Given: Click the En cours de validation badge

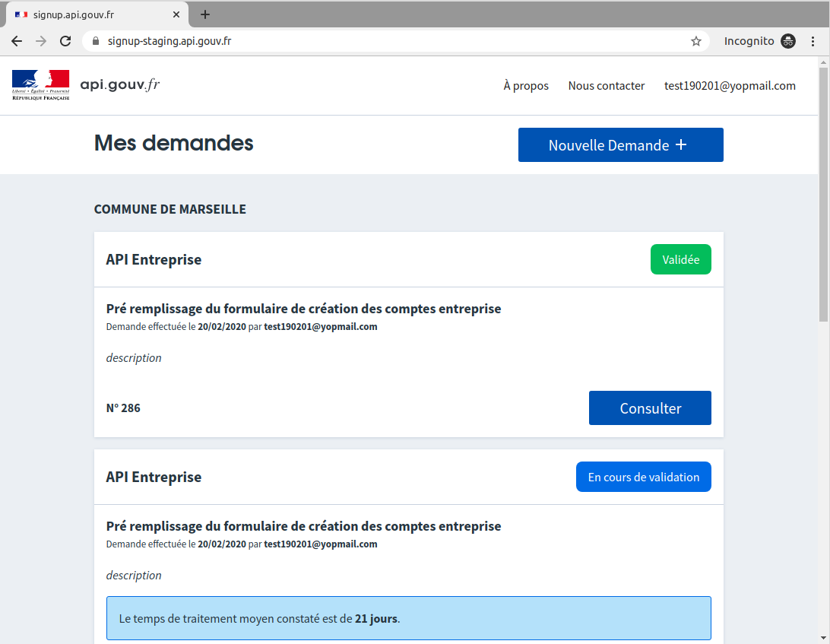Looking at the screenshot, I should pos(643,477).
